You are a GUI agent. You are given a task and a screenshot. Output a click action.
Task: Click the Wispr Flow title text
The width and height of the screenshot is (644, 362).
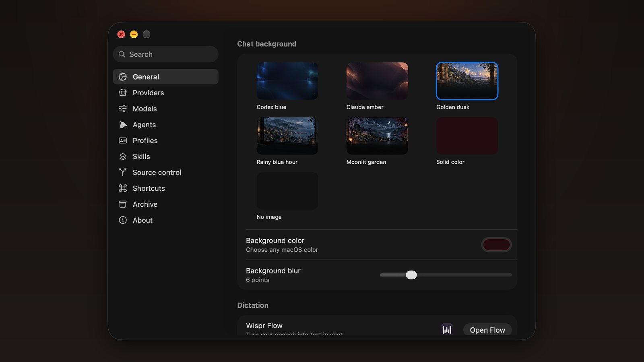point(264,326)
